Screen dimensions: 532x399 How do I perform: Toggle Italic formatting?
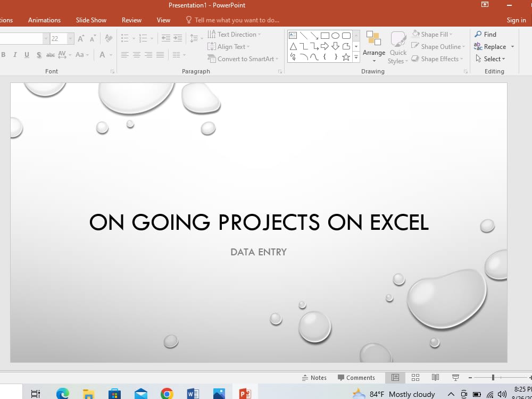click(x=15, y=55)
